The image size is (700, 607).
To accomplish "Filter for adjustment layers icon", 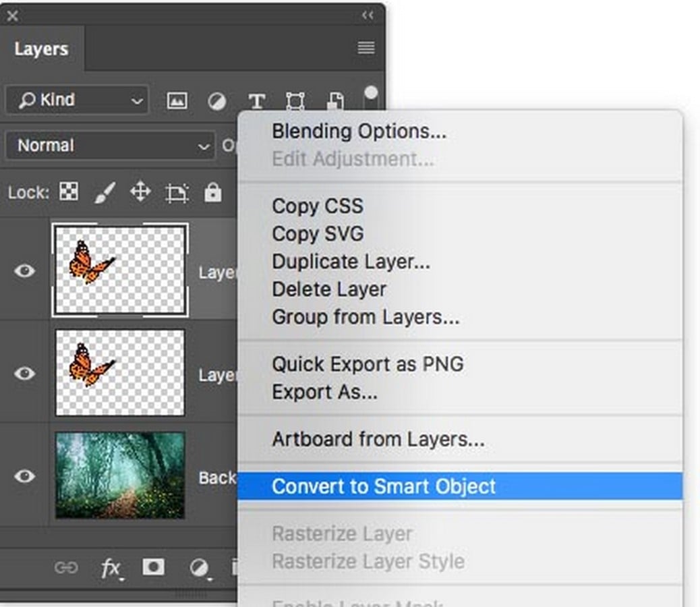I will coord(217,101).
